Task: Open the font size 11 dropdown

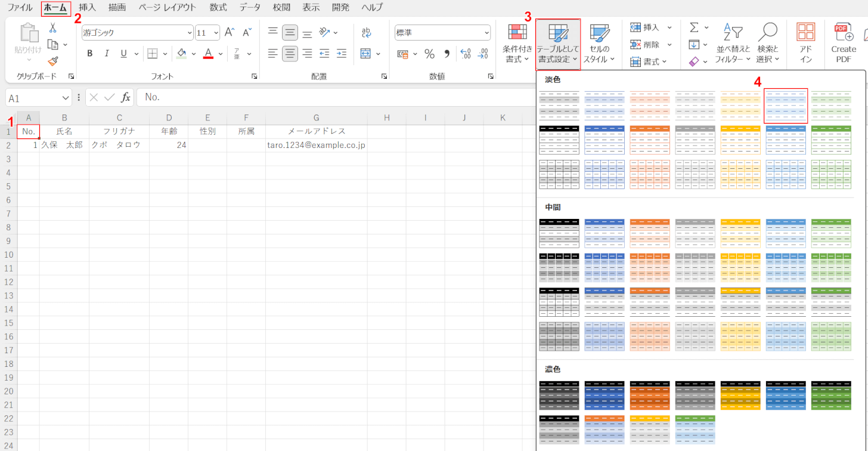Action: coord(215,33)
